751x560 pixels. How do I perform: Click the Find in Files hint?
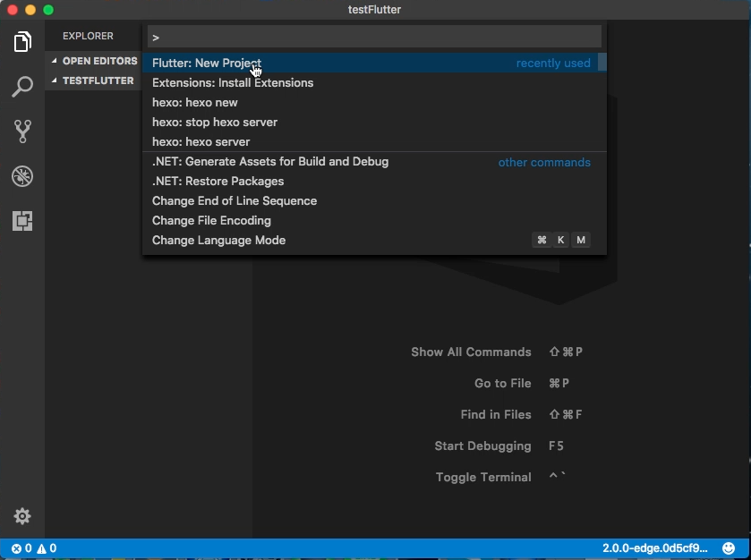(496, 414)
